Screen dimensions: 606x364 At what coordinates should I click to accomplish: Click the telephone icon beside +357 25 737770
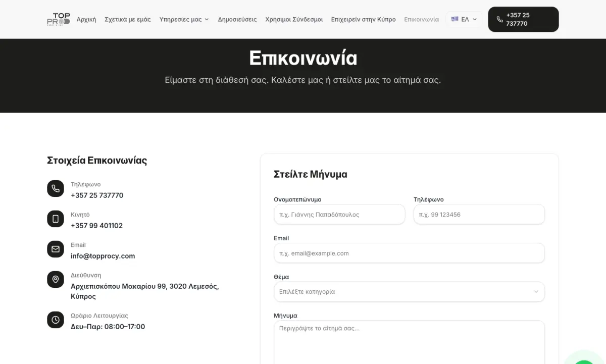(x=56, y=189)
